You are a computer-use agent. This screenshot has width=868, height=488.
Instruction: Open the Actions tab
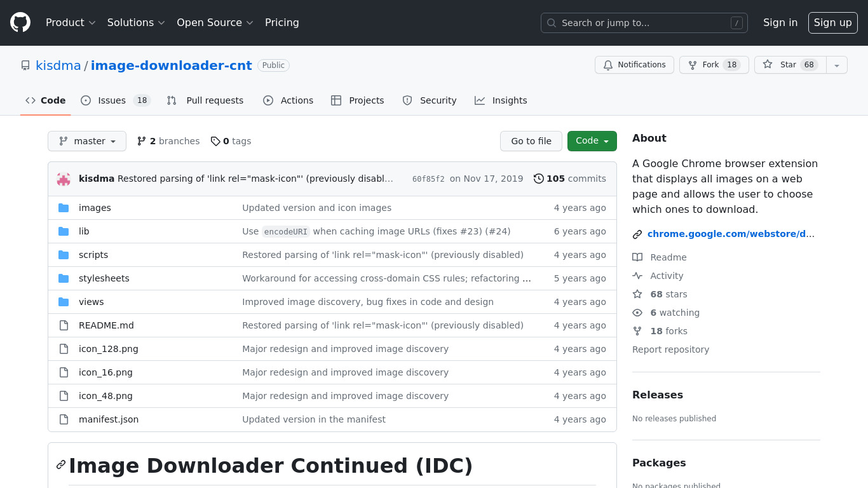pyautogui.click(x=288, y=100)
